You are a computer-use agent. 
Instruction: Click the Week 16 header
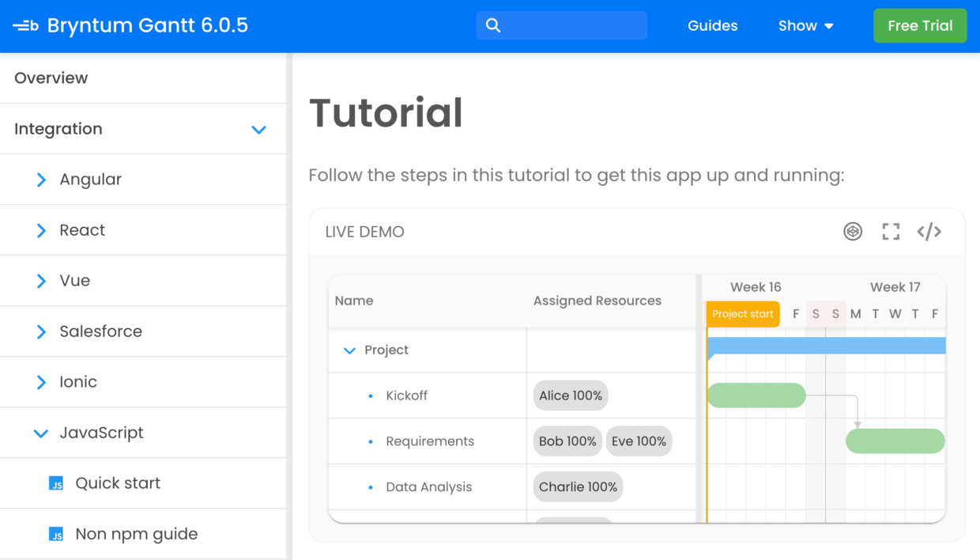coord(756,287)
